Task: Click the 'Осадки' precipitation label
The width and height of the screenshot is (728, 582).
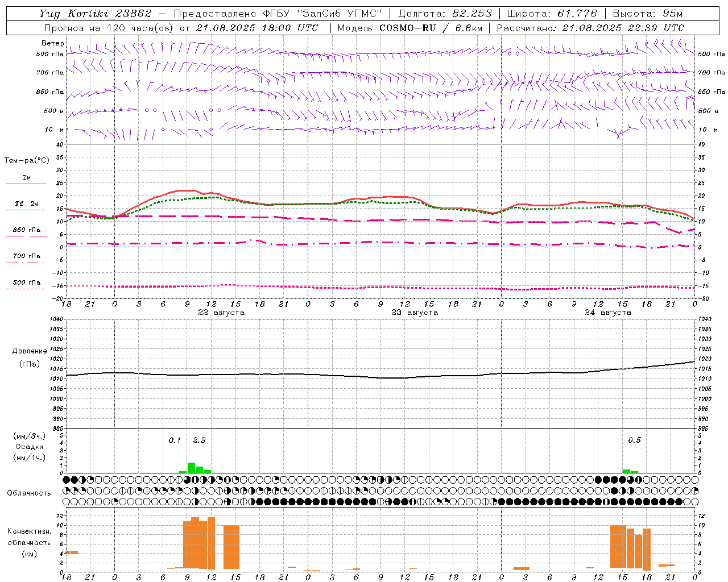Action: click(30, 447)
